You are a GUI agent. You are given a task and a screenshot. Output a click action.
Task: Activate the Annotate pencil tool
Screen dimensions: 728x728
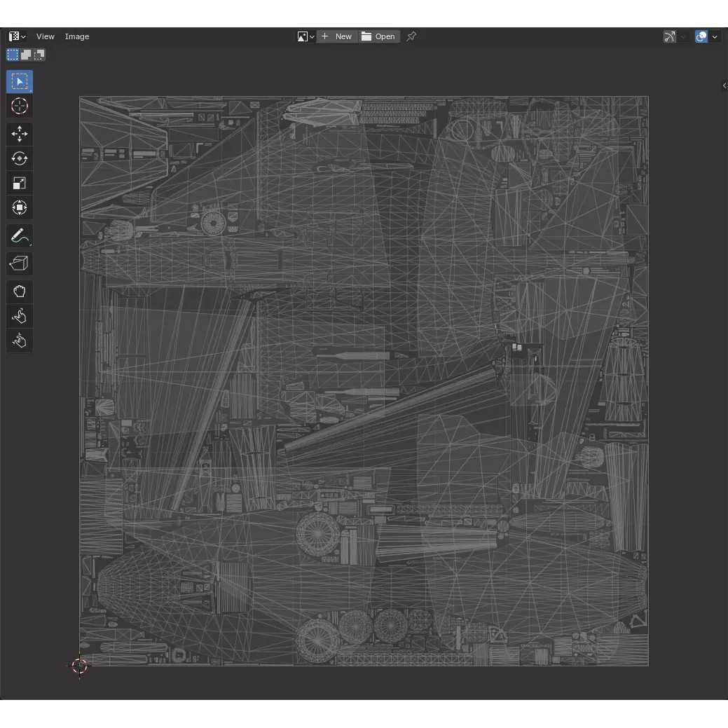point(20,236)
